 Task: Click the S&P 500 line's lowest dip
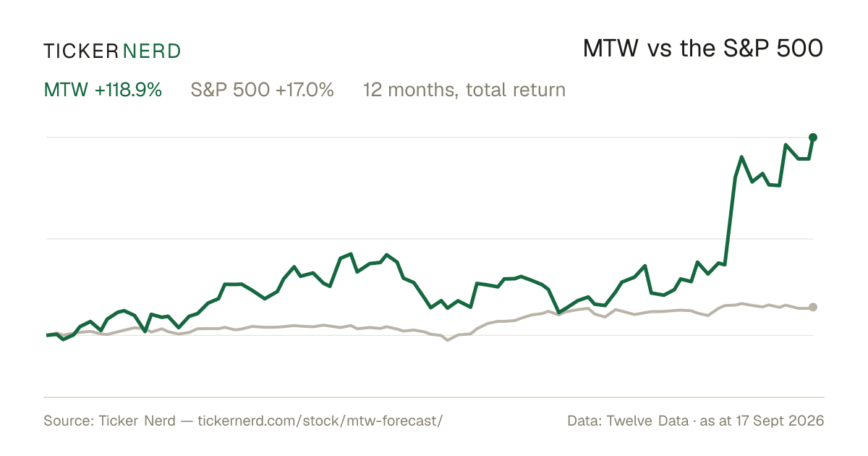[x=448, y=339]
